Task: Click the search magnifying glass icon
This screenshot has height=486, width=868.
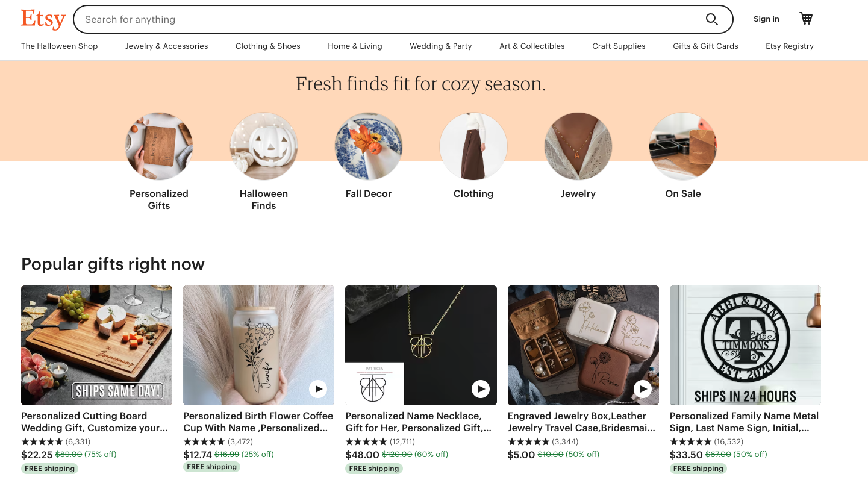Action: point(712,19)
